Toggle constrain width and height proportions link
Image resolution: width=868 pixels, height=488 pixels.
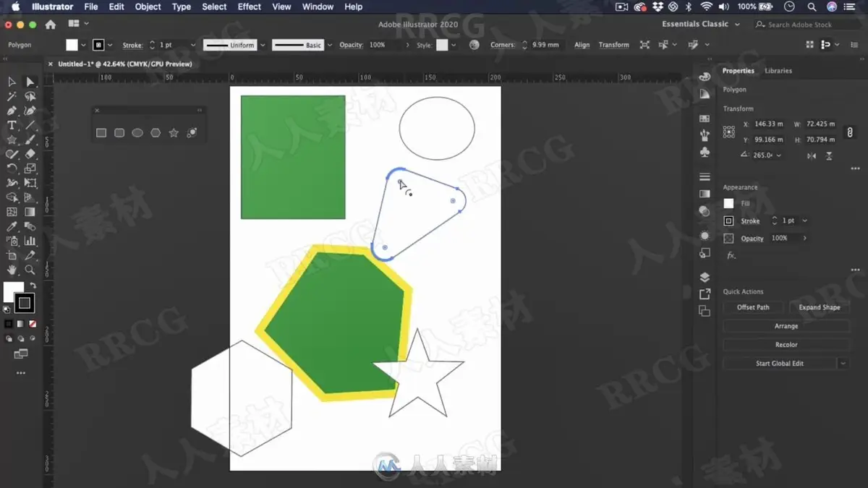(x=849, y=132)
